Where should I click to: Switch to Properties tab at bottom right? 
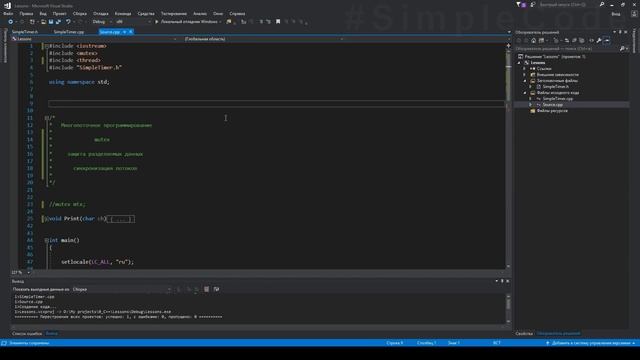pyautogui.click(x=524, y=333)
